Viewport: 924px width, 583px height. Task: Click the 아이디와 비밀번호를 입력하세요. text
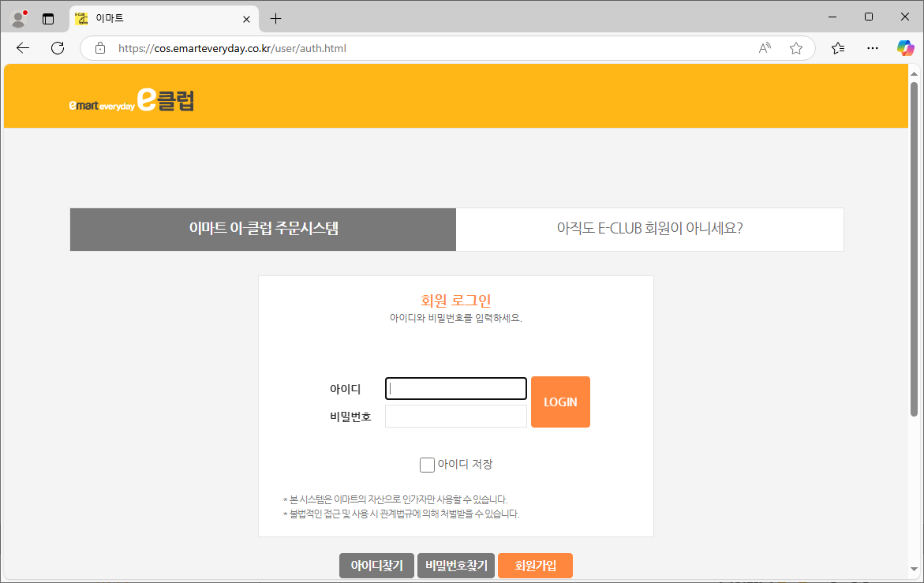[456, 318]
